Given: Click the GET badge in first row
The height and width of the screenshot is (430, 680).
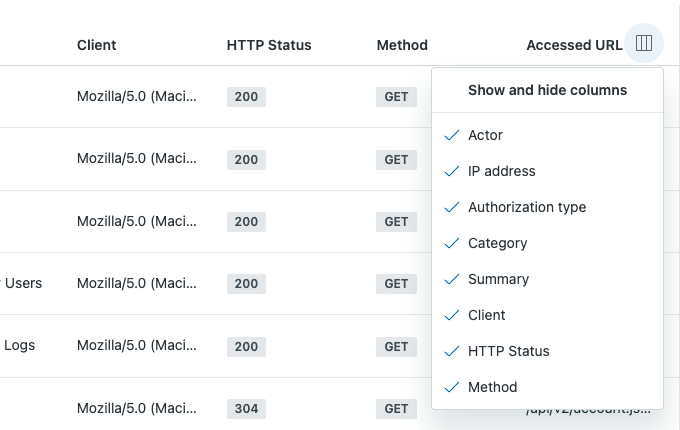Looking at the screenshot, I should click(396, 97).
